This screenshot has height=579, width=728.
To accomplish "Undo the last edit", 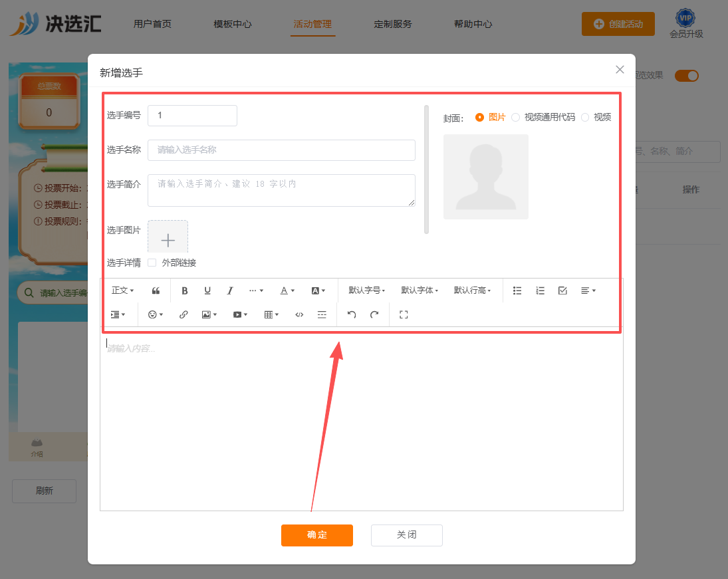I will point(352,315).
